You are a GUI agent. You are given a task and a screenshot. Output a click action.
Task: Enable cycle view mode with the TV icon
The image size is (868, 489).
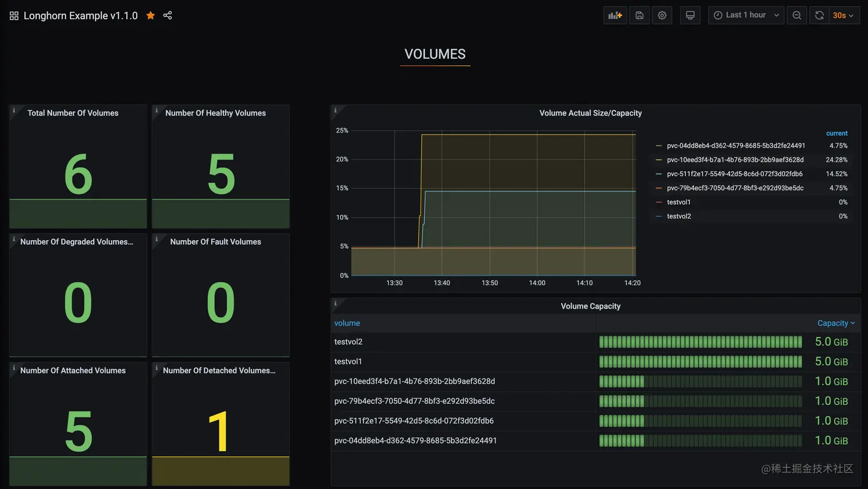pyautogui.click(x=689, y=15)
